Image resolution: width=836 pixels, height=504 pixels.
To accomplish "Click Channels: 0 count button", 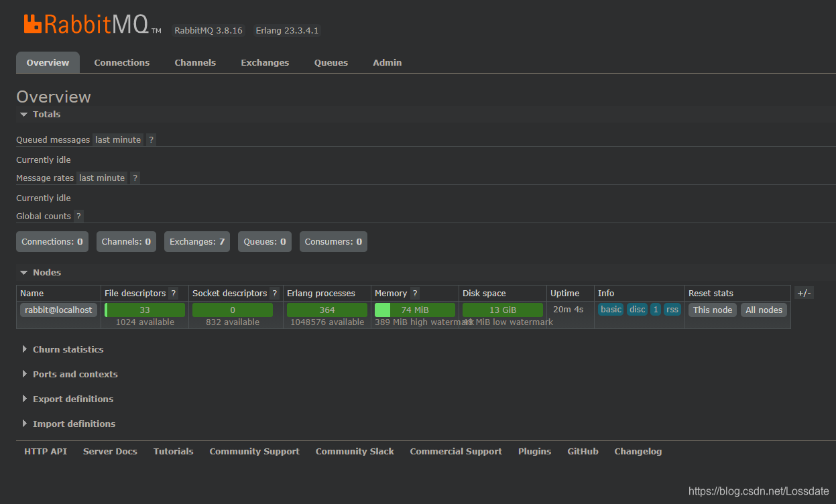I will [126, 242].
